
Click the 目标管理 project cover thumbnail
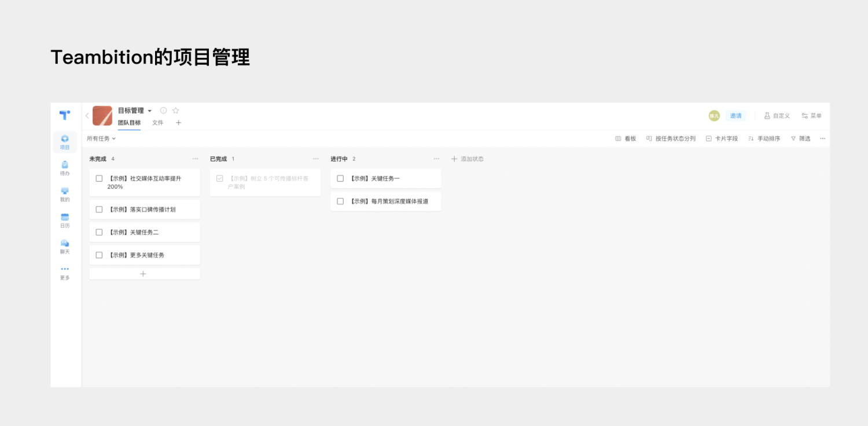click(102, 116)
